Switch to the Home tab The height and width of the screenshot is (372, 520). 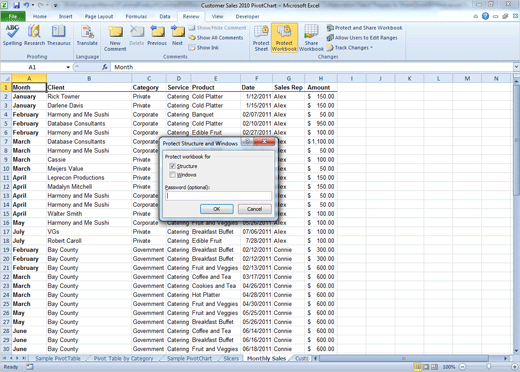point(40,16)
